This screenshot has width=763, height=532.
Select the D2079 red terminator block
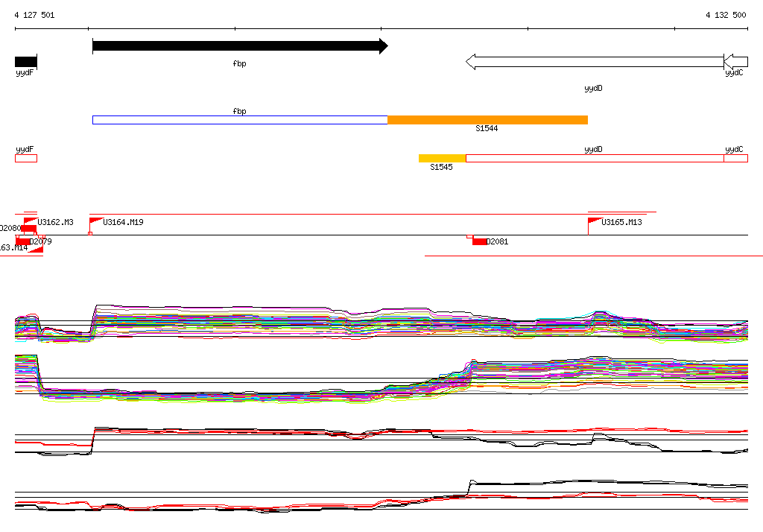pos(23,242)
